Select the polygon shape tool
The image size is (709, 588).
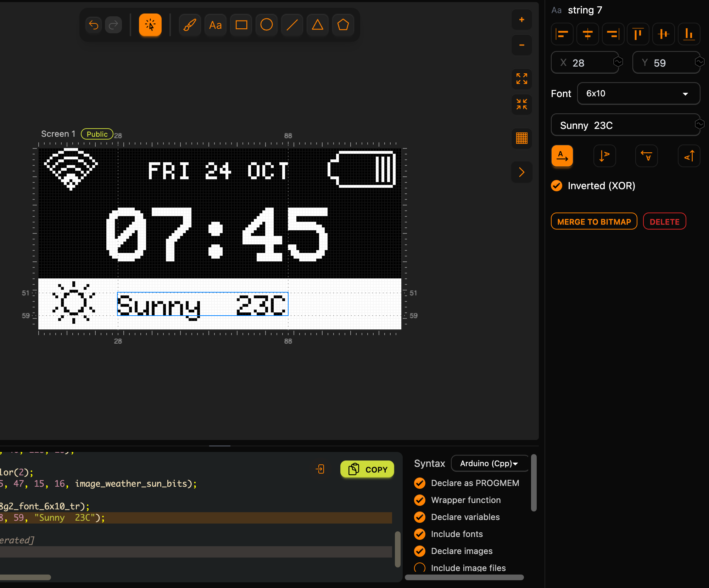(x=343, y=25)
